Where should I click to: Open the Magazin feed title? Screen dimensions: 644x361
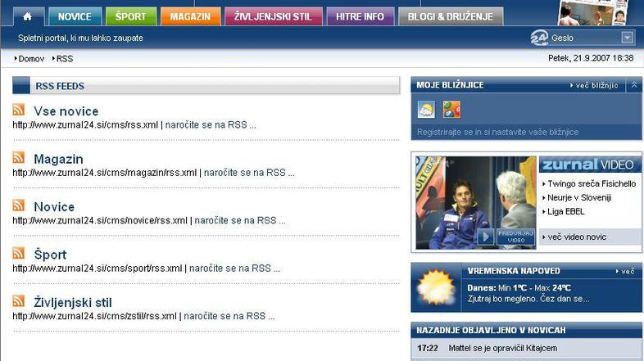pos(58,159)
